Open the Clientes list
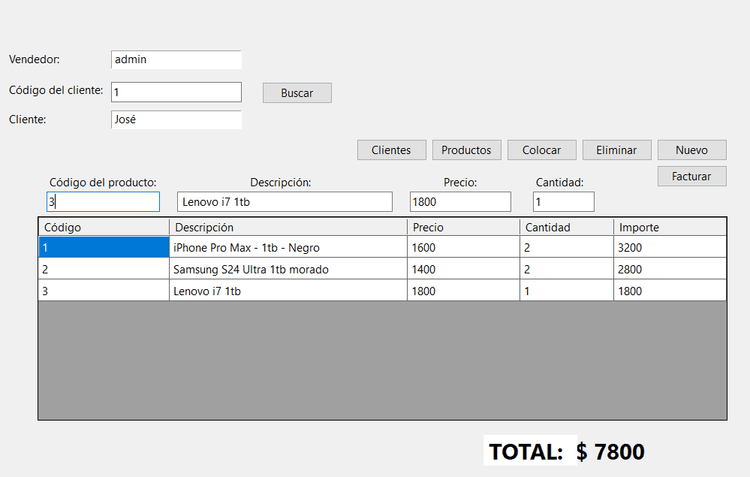750x477 pixels. [x=391, y=150]
